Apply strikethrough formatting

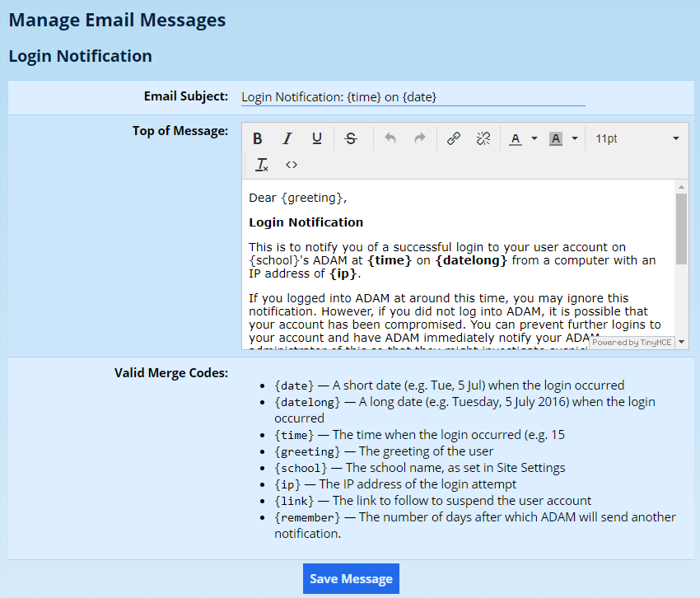click(x=351, y=138)
